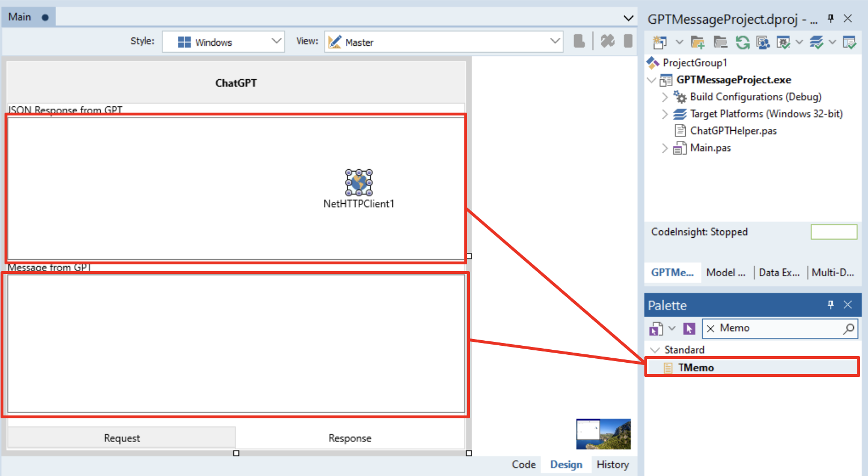The image size is (868, 476).
Task: Open dropdown arrow beside Palette category icon
Action: click(672, 328)
